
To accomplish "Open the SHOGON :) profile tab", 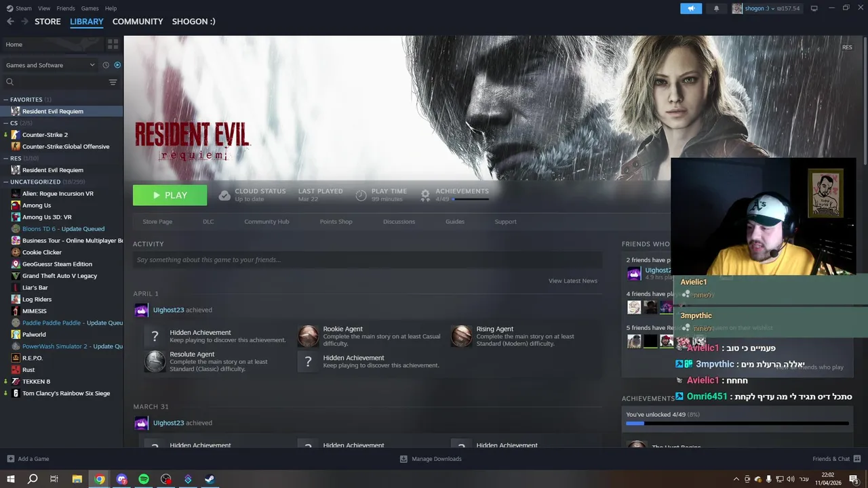I will (x=193, y=22).
